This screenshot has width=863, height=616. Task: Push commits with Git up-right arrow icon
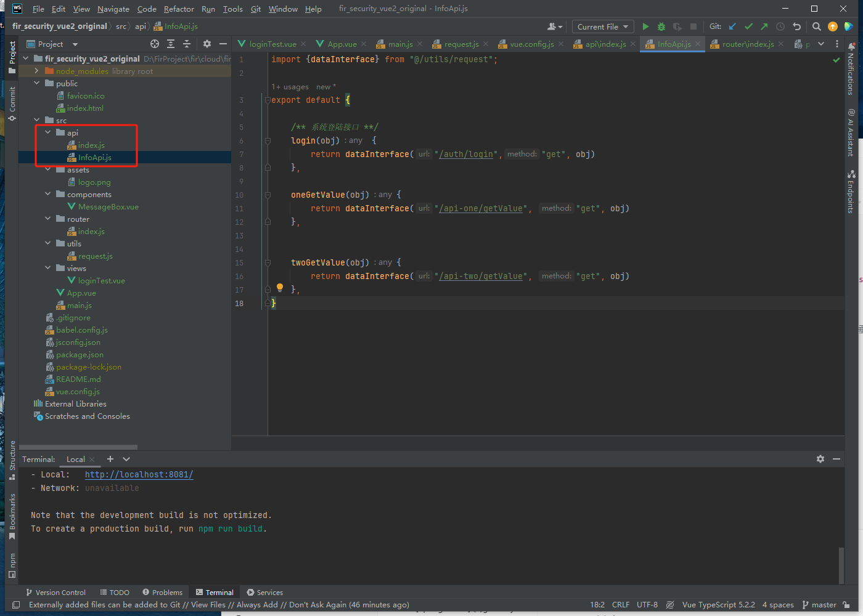764,26
